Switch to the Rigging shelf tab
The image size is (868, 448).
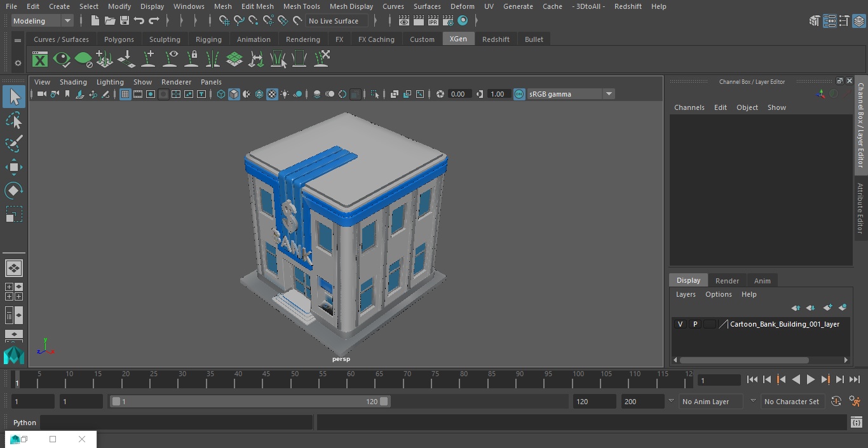(208, 39)
